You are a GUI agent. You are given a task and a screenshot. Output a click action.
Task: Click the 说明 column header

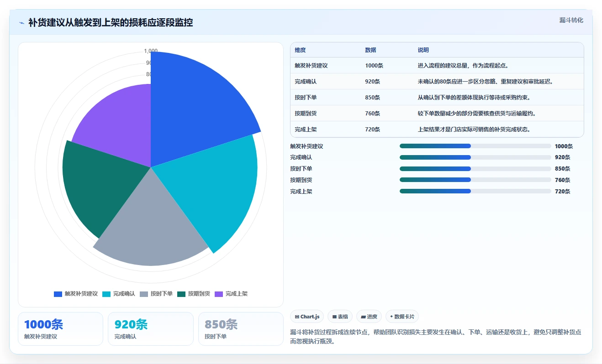pos(423,50)
